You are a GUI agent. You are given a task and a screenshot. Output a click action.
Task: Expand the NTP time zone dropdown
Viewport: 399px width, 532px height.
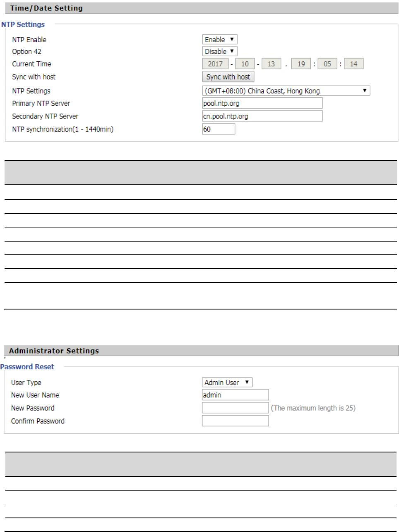point(286,91)
